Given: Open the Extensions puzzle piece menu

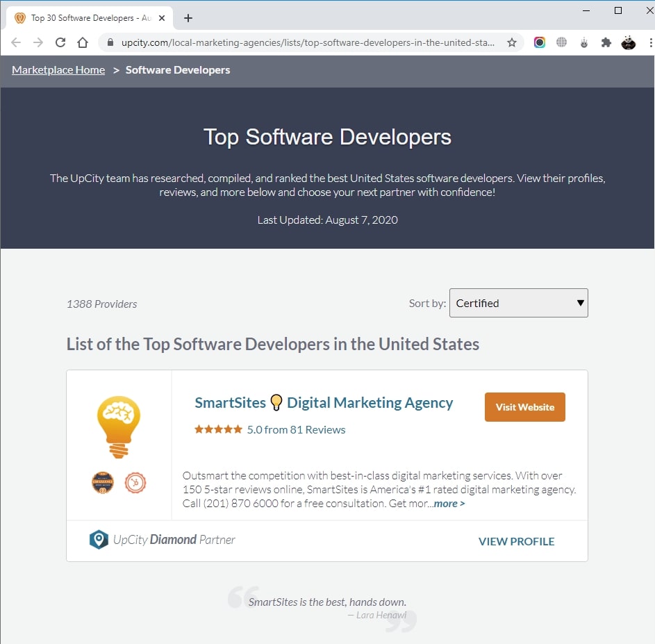Looking at the screenshot, I should pos(606,42).
